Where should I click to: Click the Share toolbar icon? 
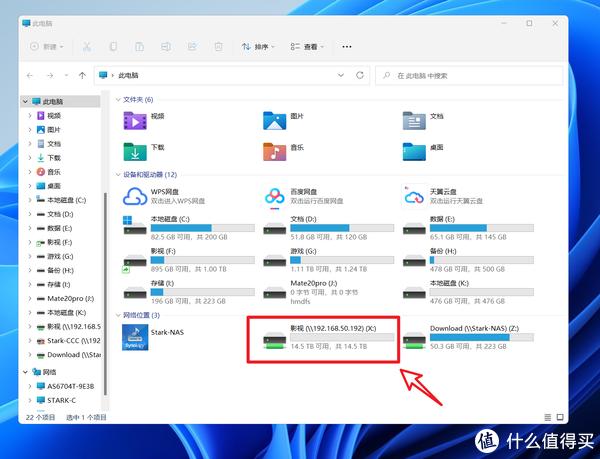tap(192, 47)
